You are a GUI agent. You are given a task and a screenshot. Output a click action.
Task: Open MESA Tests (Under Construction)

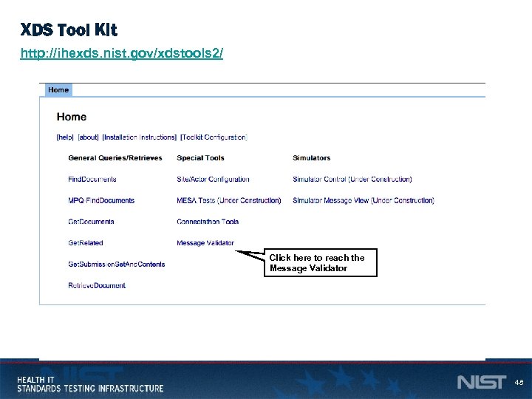pos(229,200)
